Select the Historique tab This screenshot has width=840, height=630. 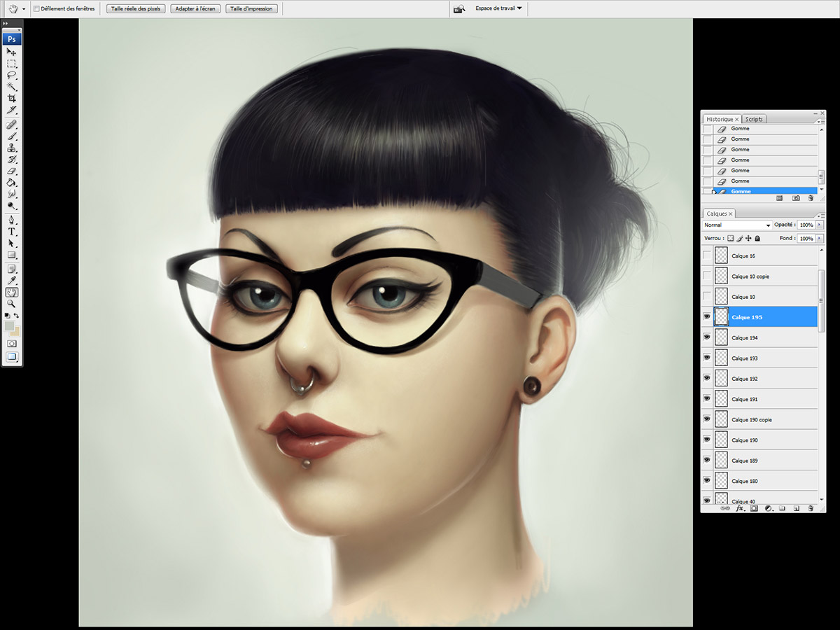click(x=720, y=119)
